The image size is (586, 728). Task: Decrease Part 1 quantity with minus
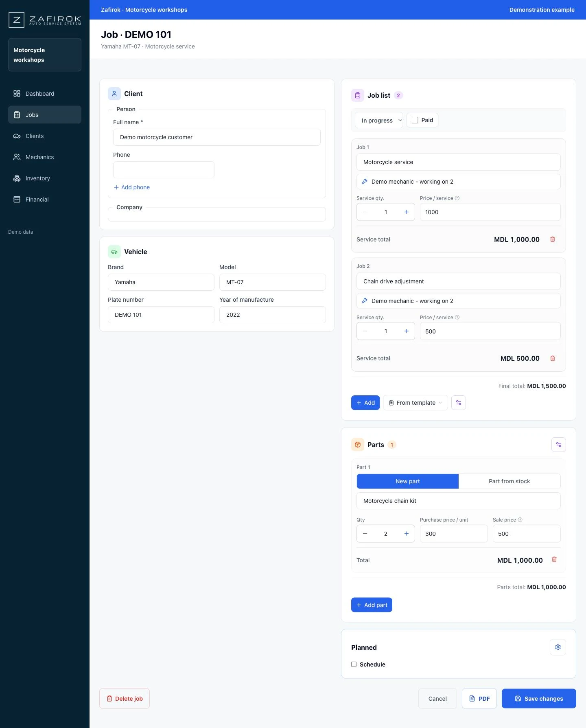tap(365, 534)
